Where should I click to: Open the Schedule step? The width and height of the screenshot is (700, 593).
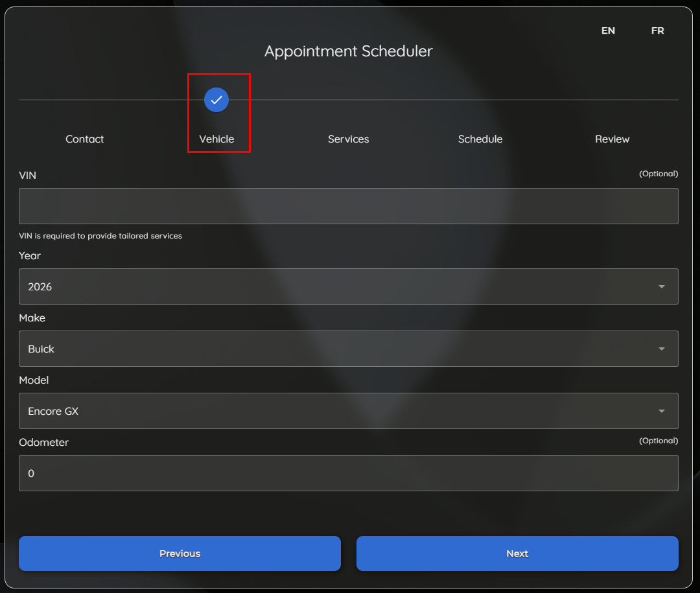click(480, 139)
